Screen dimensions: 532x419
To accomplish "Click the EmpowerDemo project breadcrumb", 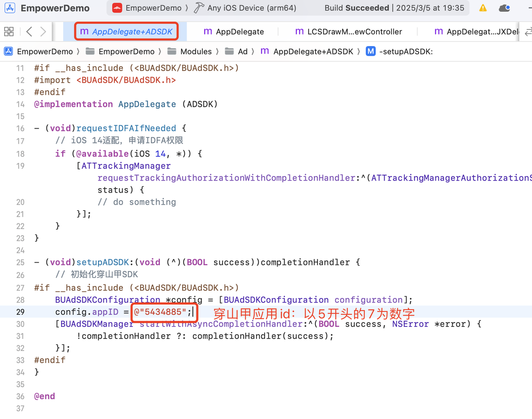I will click(38, 51).
